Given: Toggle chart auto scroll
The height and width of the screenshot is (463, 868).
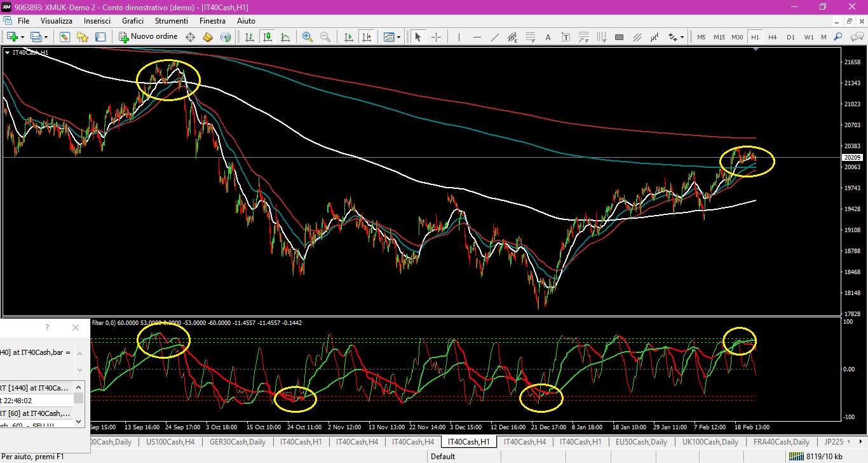Looking at the screenshot, I should click(x=348, y=37).
